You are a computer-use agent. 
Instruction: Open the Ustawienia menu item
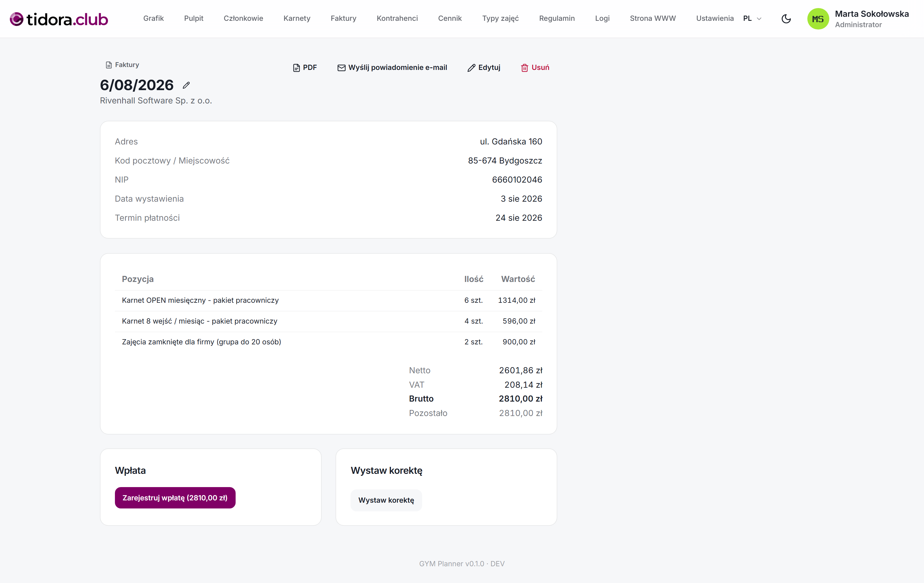(x=714, y=18)
